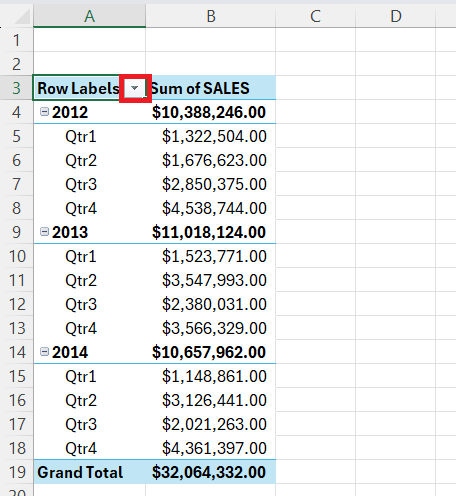Select the $10,388,246.00 total cell
The image size is (456, 496).
click(211, 112)
